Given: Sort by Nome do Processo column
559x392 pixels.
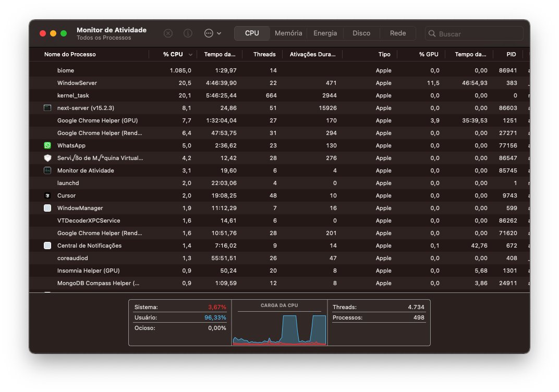Looking at the screenshot, I should coord(70,54).
